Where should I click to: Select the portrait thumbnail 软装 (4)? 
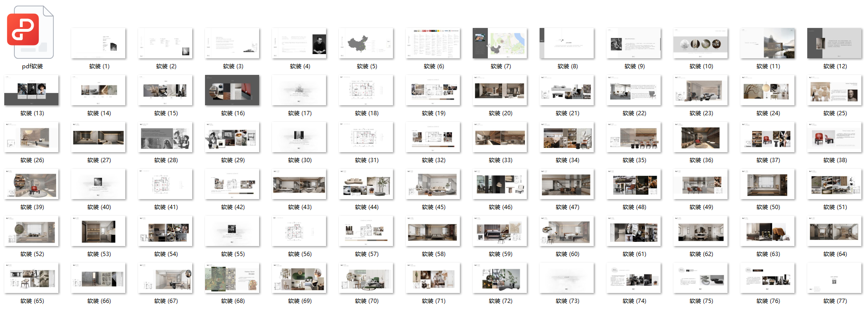299,43
